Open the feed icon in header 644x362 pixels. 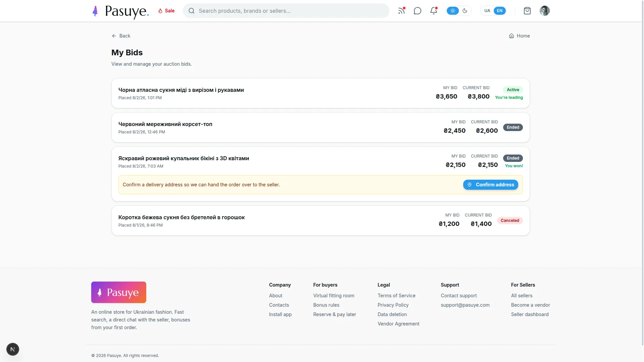[401, 11]
